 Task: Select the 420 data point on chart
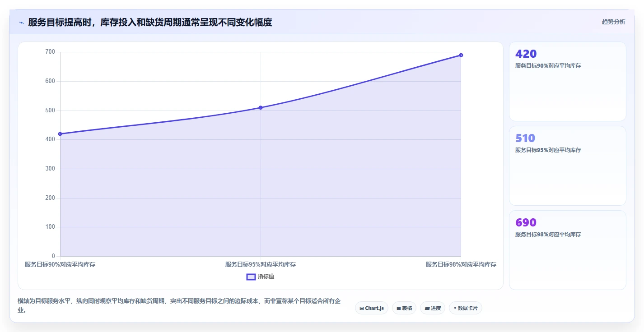(60, 134)
